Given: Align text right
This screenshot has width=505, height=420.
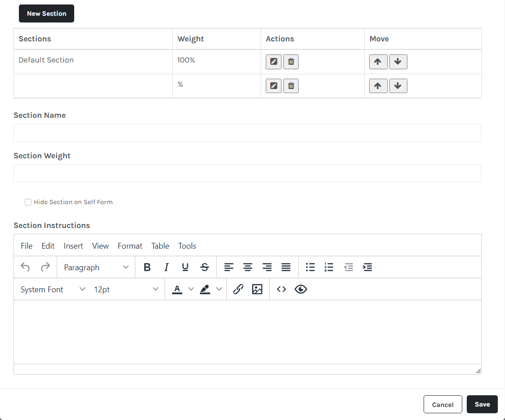Looking at the screenshot, I should click(267, 267).
